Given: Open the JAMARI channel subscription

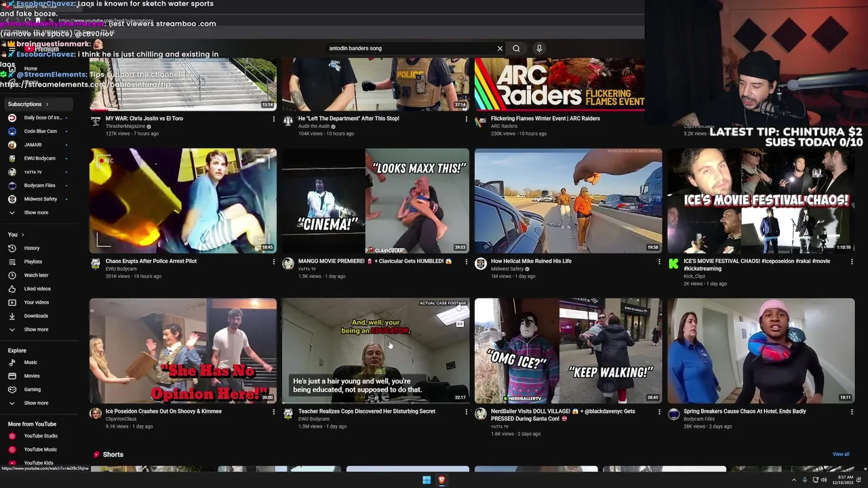Looking at the screenshot, I should [x=33, y=144].
